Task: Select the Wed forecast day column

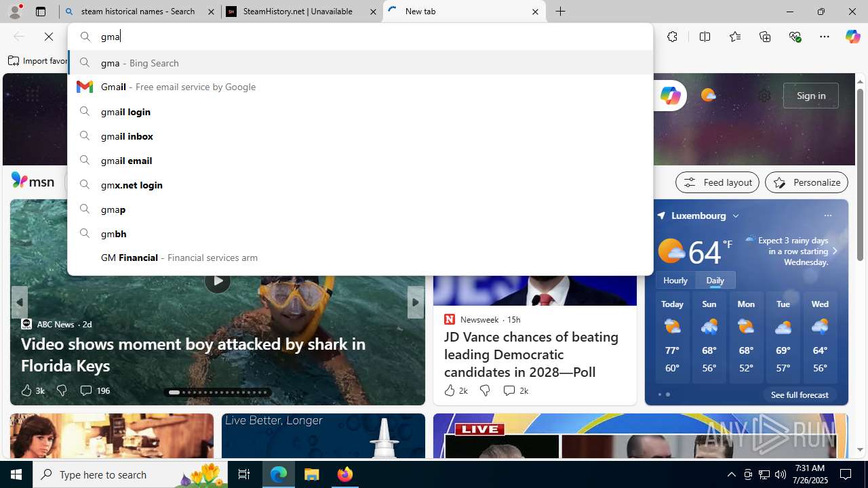Action: 820,338
